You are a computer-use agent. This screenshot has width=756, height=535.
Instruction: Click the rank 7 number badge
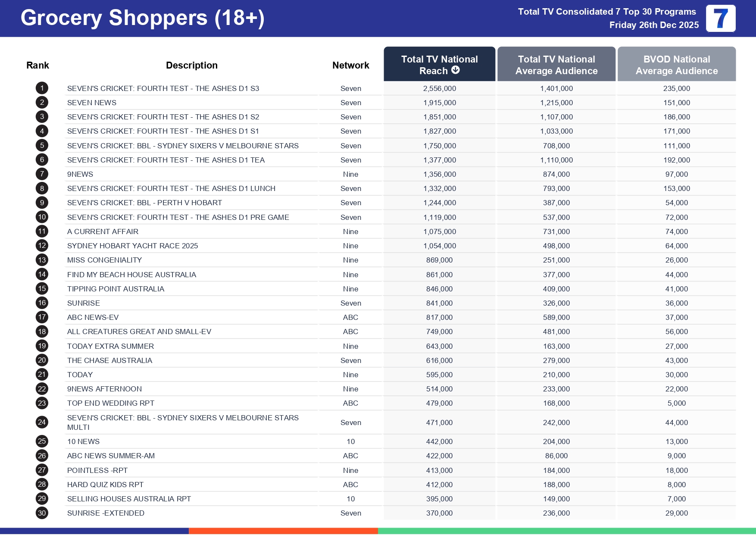point(42,174)
